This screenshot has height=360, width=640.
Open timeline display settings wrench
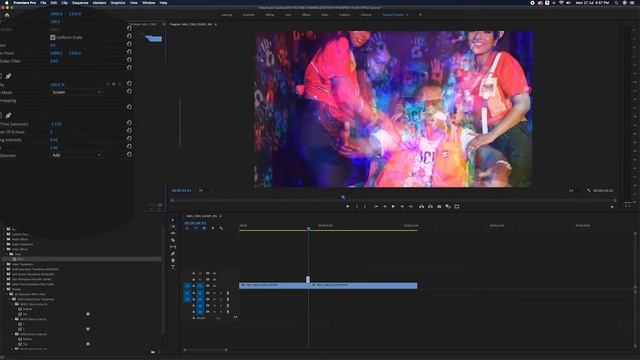221,228
